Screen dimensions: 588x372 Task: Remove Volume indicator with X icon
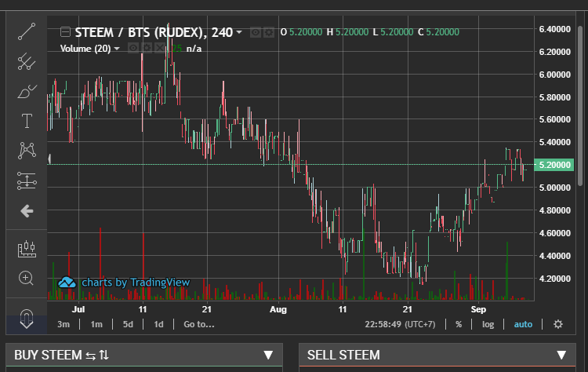pos(160,48)
